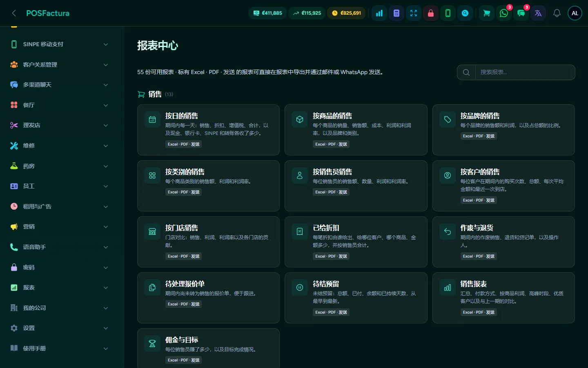Expand 我的公司 chevron in sidebar
Screen dimensions: 588x368
tap(106, 308)
